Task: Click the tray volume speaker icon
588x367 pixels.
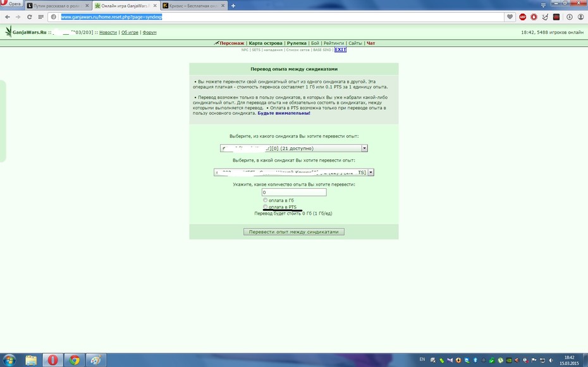Action: click(551, 360)
